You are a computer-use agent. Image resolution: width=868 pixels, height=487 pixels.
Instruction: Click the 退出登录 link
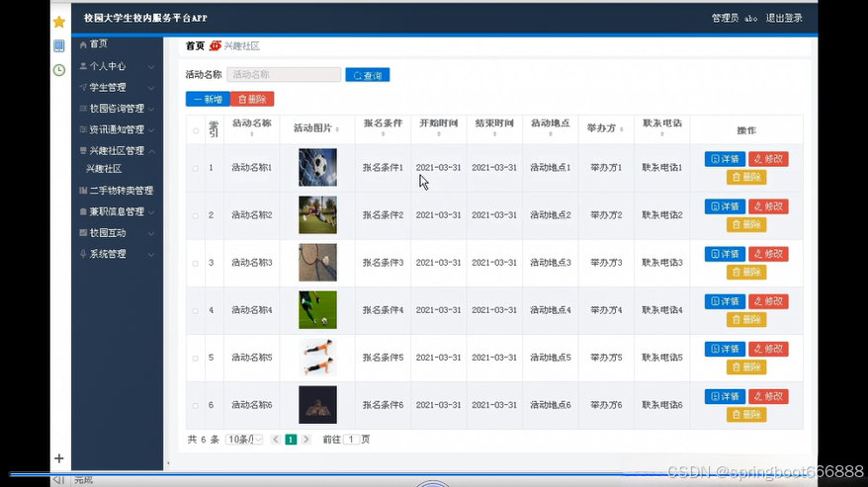(x=784, y=18)
